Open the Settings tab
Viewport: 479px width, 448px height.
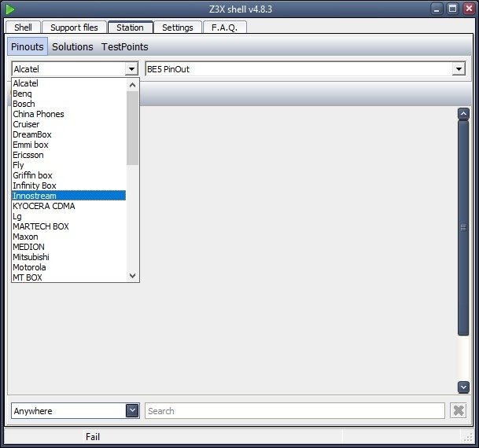click(x=178, y=28)
